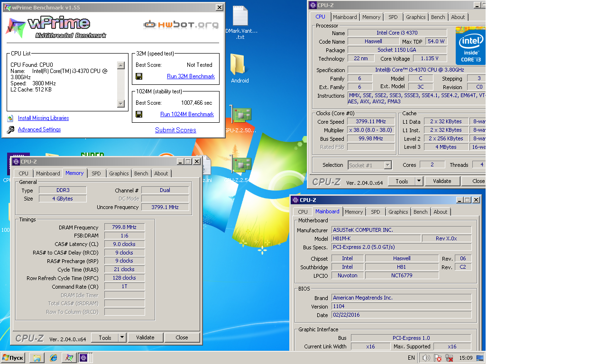Click Close button in the Memory window

tap(182, 337)
